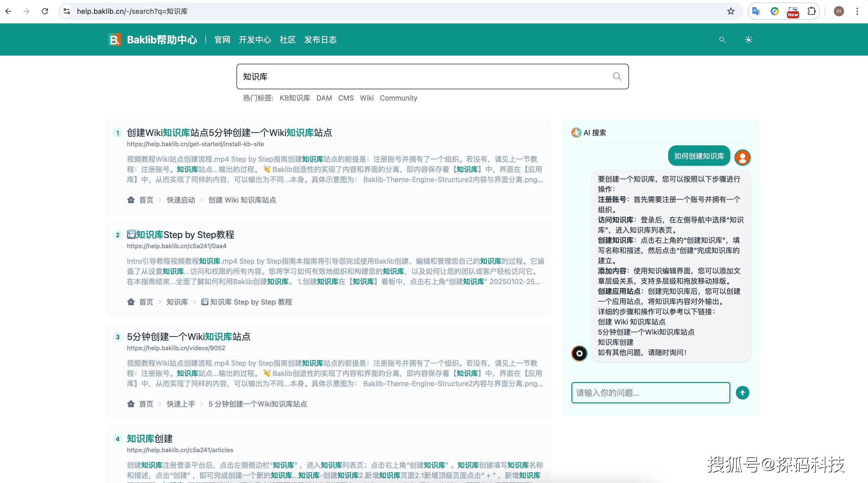Open the 社区 nav link

(288, 40)
